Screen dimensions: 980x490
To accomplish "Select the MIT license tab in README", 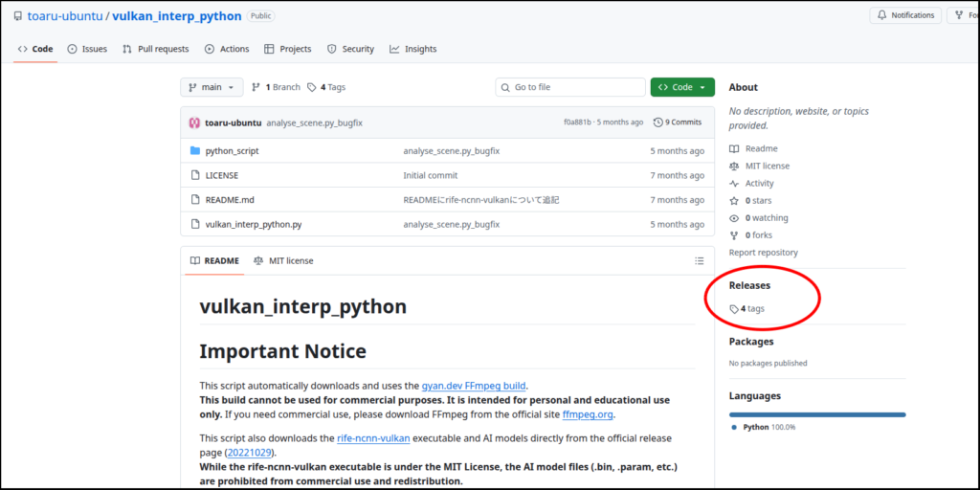I will pos(283,261).
